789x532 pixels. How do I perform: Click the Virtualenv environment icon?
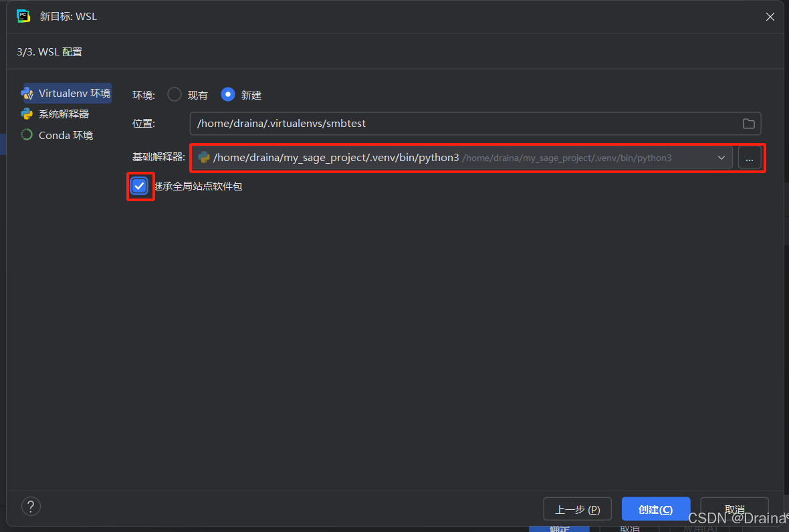click(x=27, y=94)
